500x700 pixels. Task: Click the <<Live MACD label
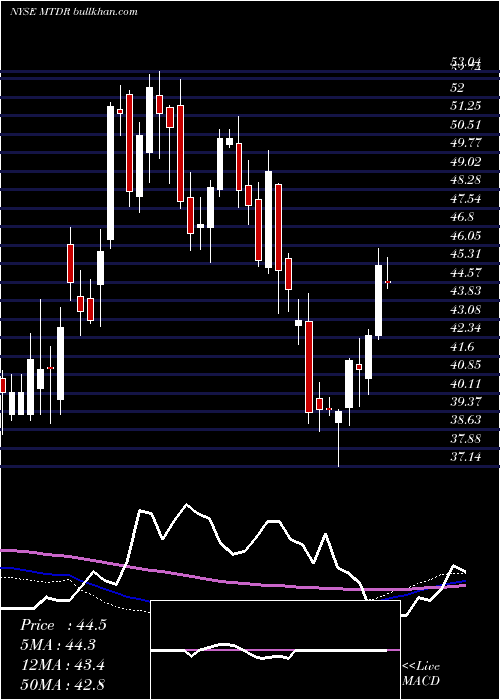pyautogui.click(x=421, y=673)
